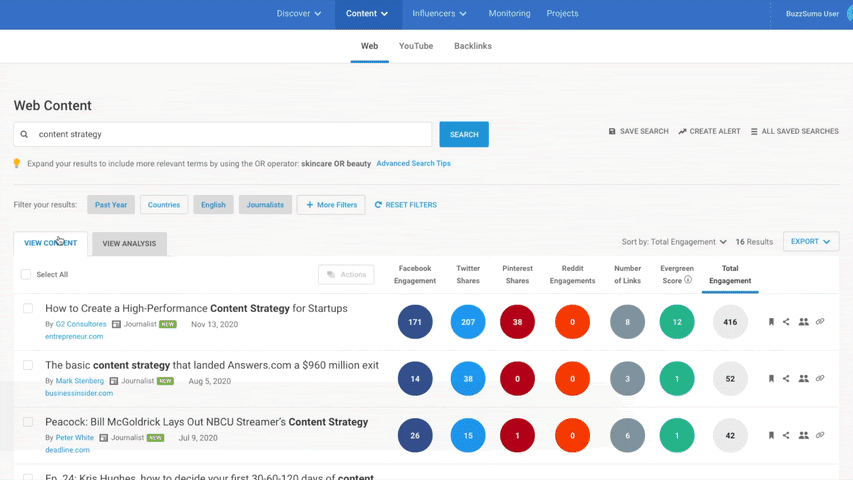Open the Export dropdown
853x480 pixels.
click(x=810, y=242)
